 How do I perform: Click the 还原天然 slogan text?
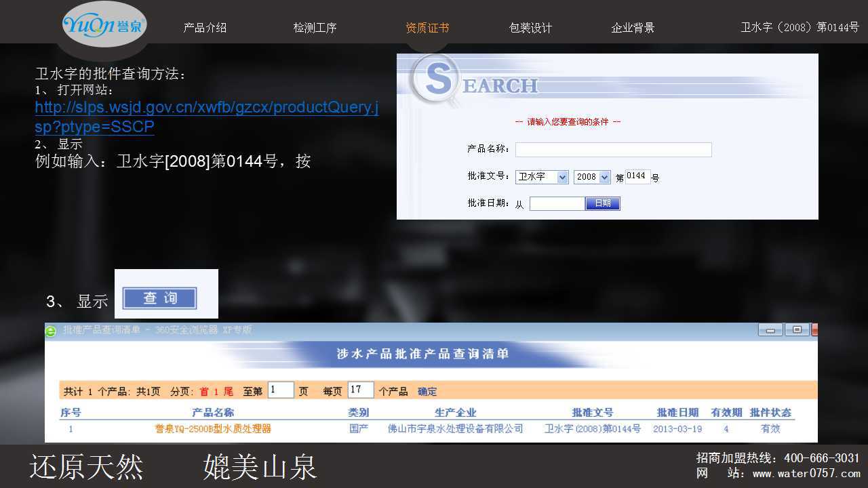pyautogui.click(x=86, y=467)
